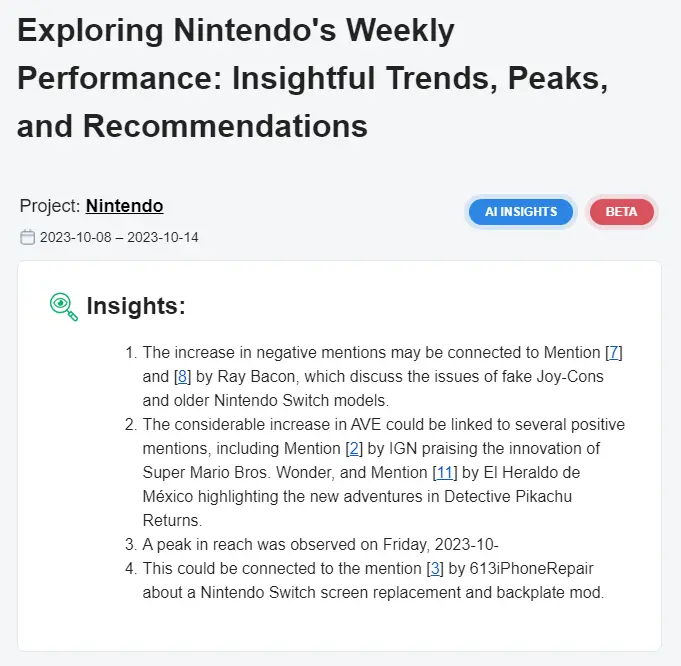Viewport: 681px width, 666px height.
Task: Open mention reference [7]
Action: (615, 352)
